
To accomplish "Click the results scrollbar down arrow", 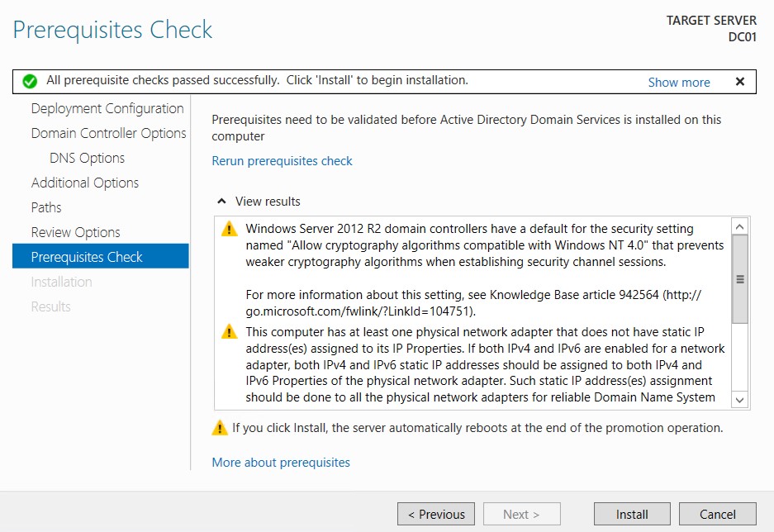I will pyautogui.click(x=739, y=400).
